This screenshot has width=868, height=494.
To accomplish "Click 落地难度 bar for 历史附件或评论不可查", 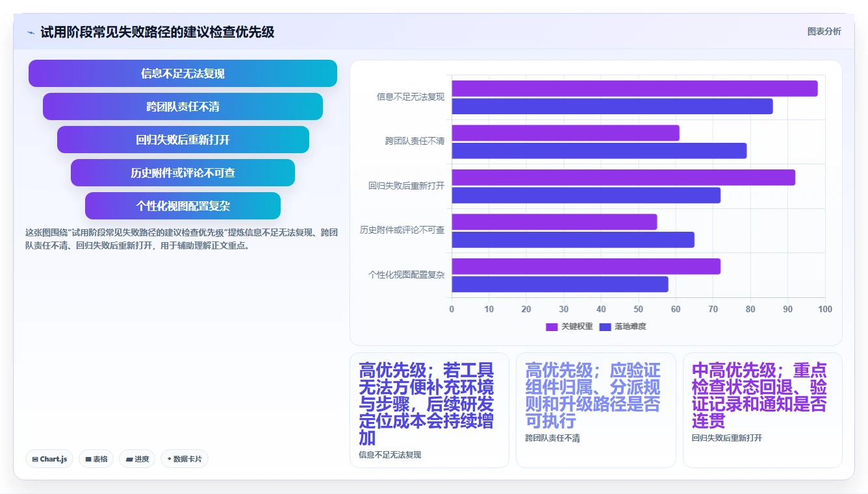I will 574,240.
